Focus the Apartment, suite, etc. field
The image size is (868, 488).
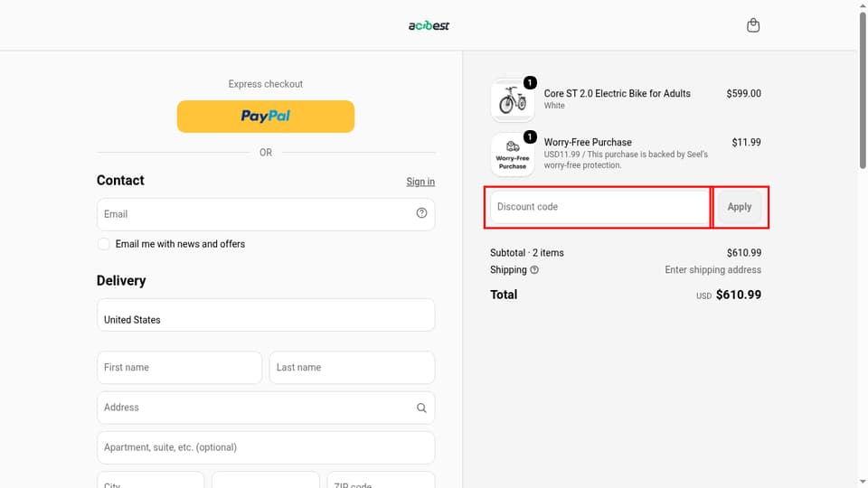click(x=266, y=447)
